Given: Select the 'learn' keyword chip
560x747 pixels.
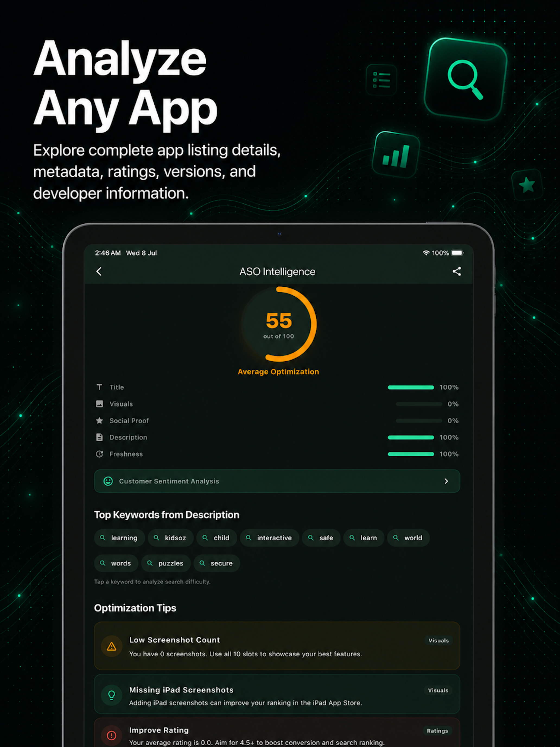Looking at the screenshot, I should click(x=364, y=538).
